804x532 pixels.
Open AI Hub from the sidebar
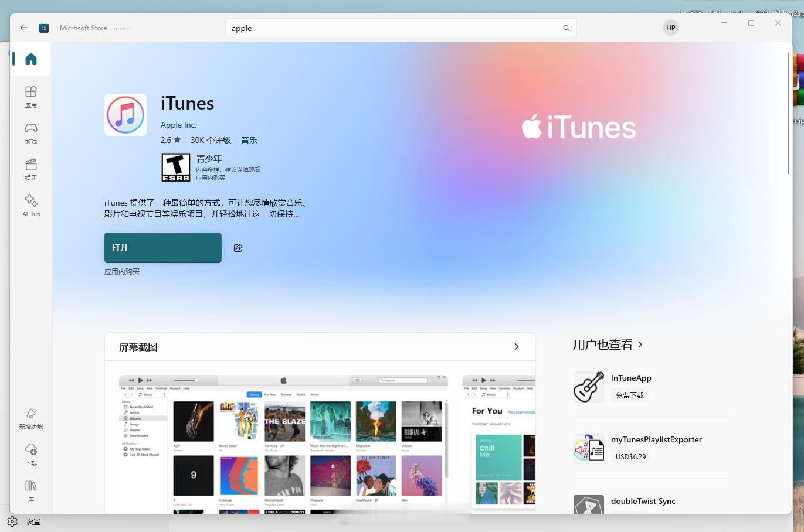[31, 206]
